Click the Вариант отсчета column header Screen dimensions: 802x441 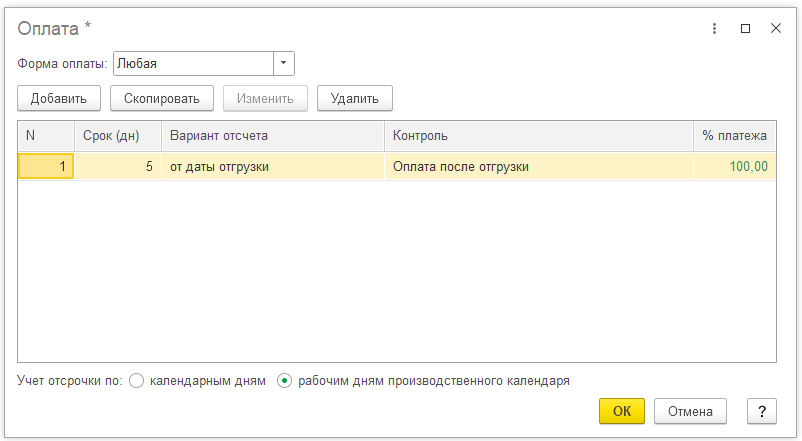point(273,136)
